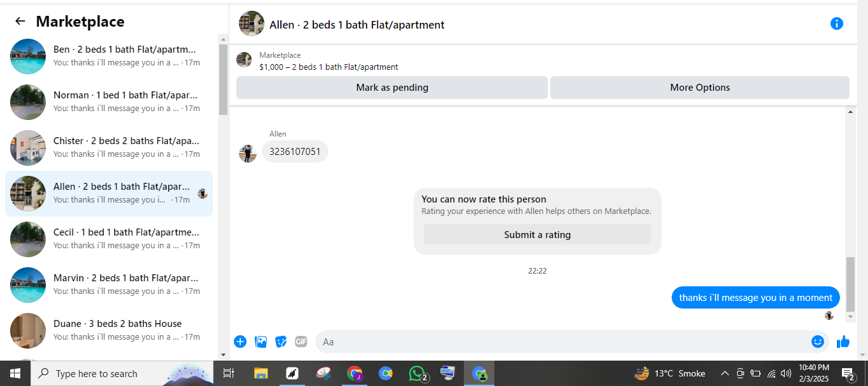Image resolution: width=868 pixels, height=386 pixels.
Task: Send a thumbs-up like
Action: click(x=843, y=342)
